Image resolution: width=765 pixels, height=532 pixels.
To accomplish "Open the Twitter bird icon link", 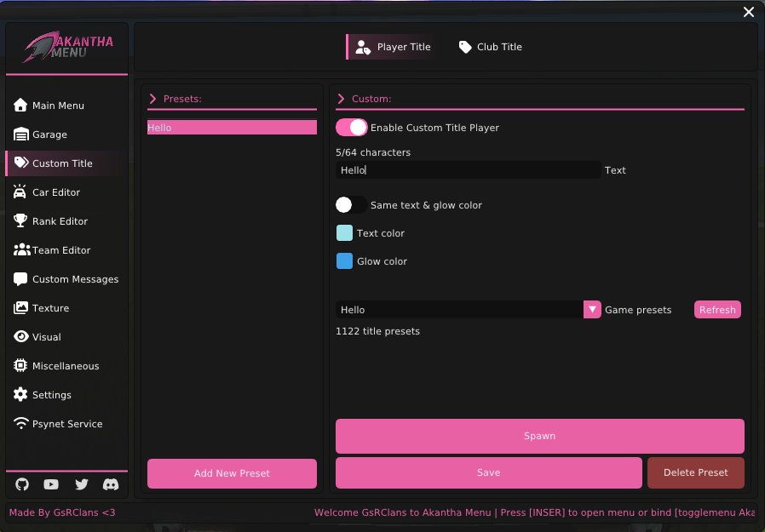I will (81, 484).
